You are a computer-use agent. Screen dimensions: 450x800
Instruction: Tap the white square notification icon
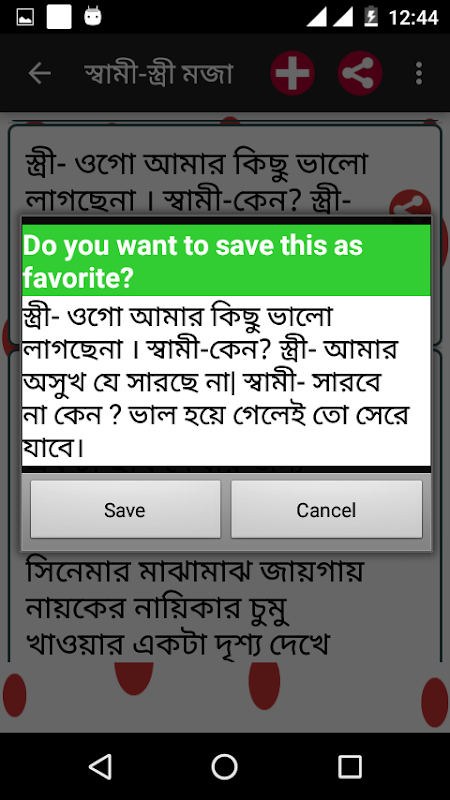click(59, 17)
